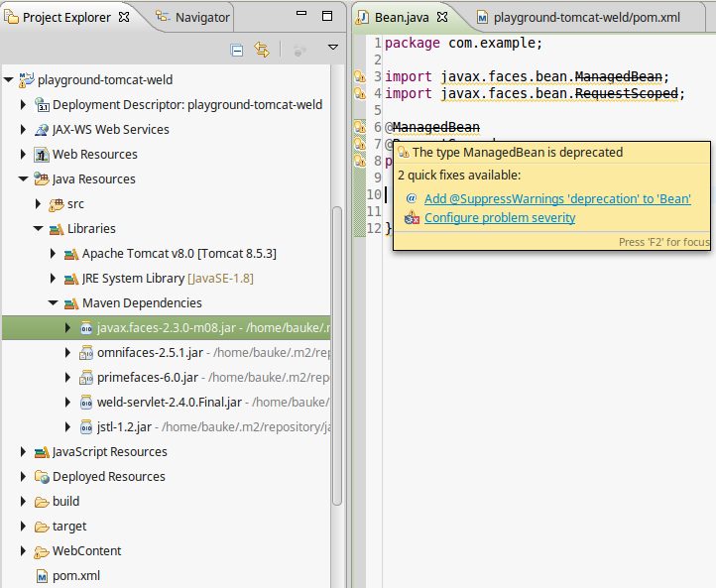This screenshot has width=716, height=588.
Task: Click the Web Resources icon
Action: 42,155
